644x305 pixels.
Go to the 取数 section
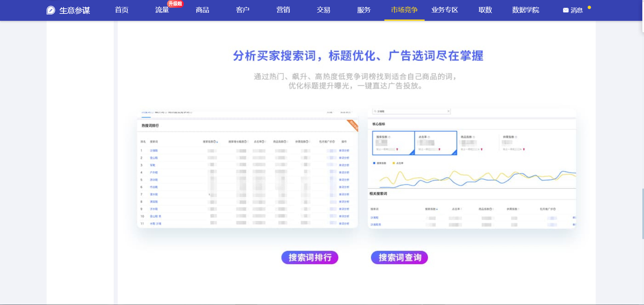(x=485, y=10)
